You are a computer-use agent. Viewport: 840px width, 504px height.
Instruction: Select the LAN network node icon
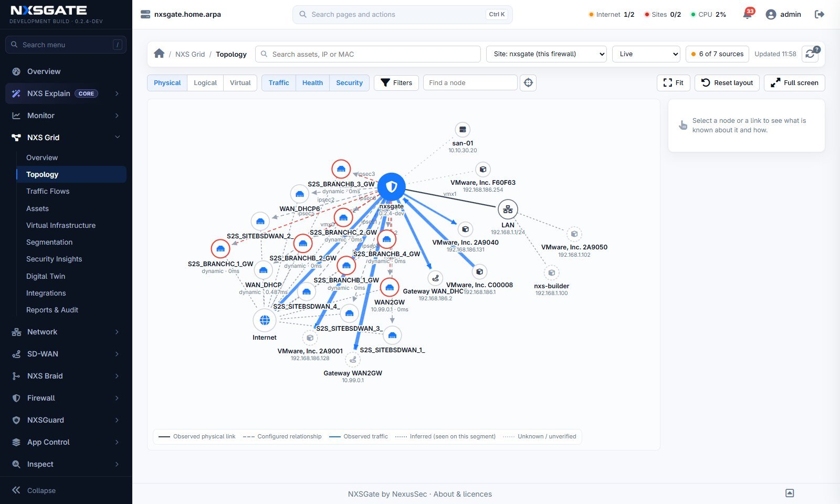(x=508, y=209)
